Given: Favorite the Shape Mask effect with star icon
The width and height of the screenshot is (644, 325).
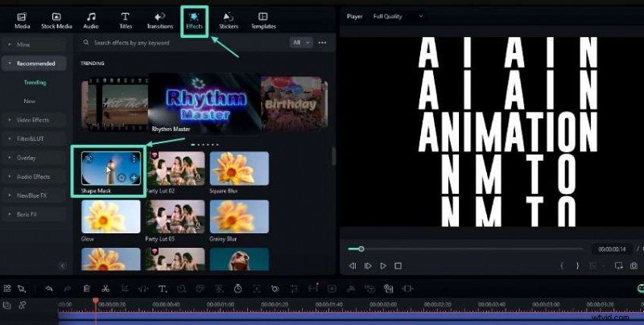Looking at the screenshot, I should (121, 177).
